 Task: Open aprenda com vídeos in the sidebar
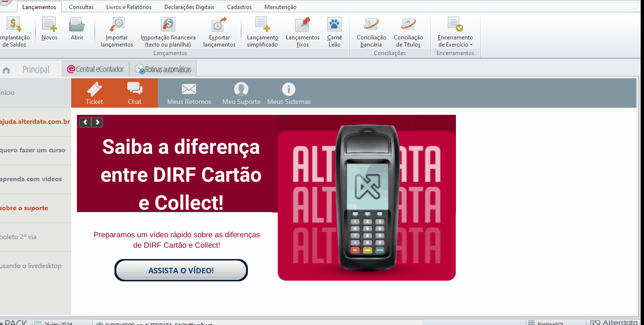pos(36,179)
